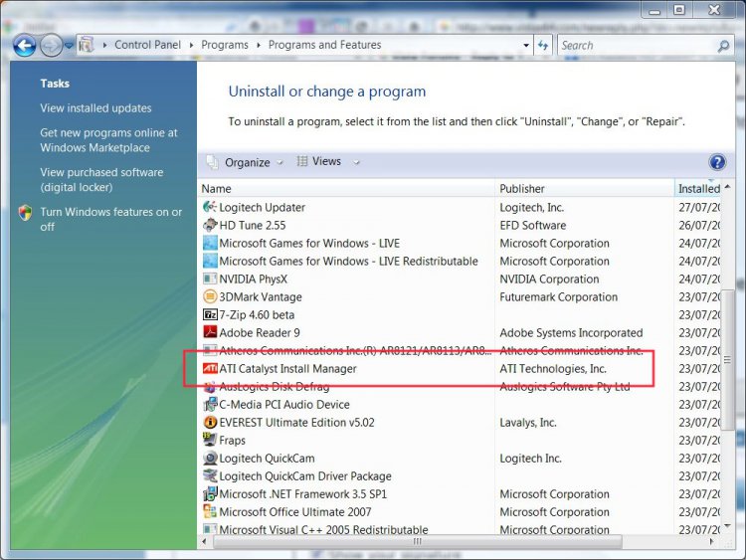Image resolution: width=746 pixels, height=560 pixels.
Task: Select the ATI Catalyst Install Manager icon
Action: click(210, 368)
